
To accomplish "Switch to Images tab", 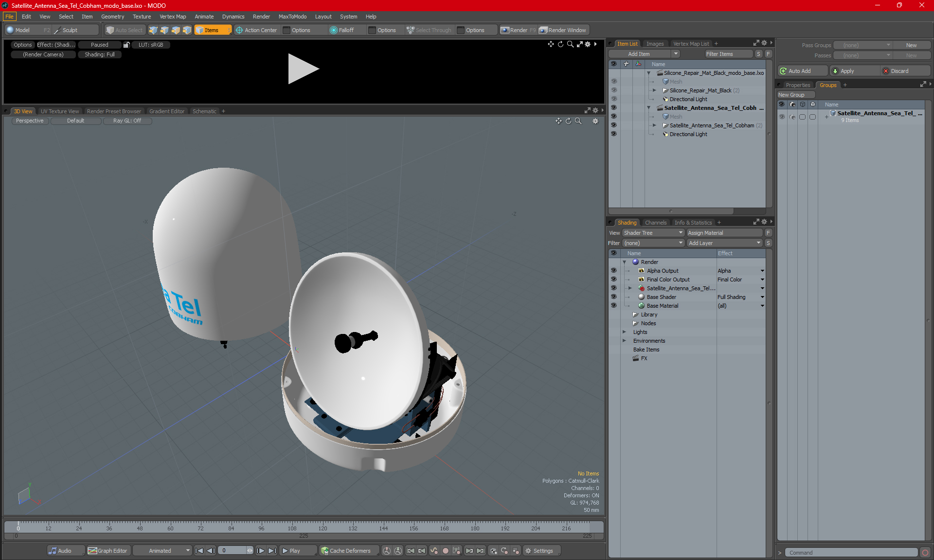I will [x=655, y=44].
